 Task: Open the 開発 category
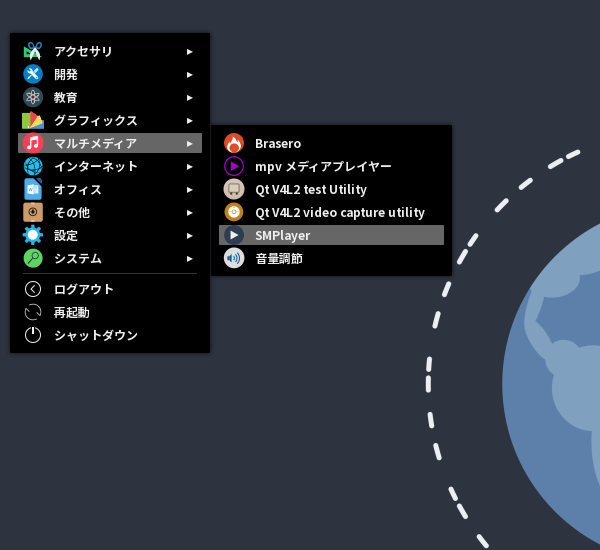110,74
